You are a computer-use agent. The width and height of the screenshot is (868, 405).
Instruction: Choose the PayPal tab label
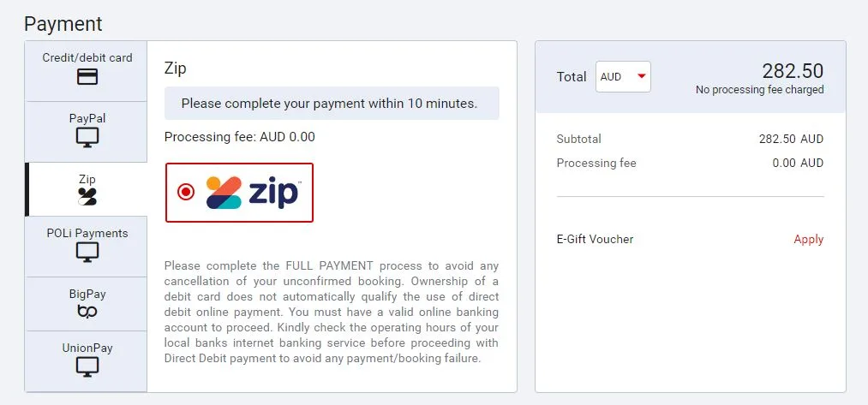click(x=87, y=118)
